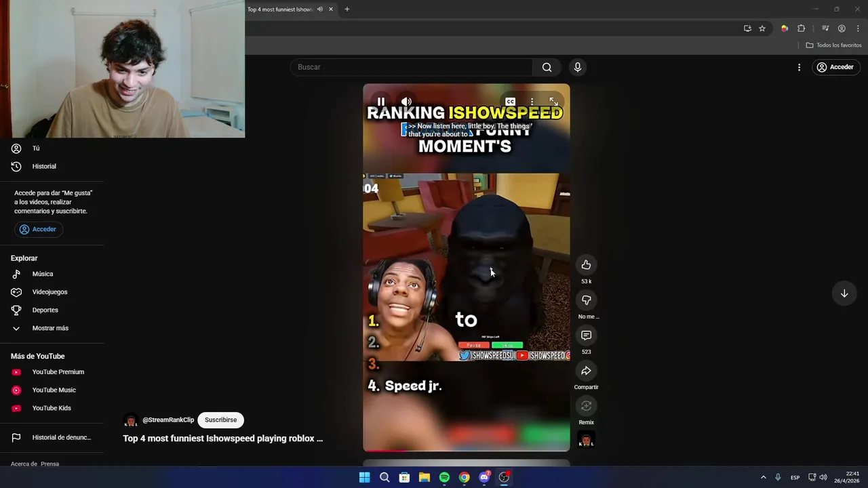The height and width of the screenshot is (488, 868).
Task: Click the sidebar Acceder sign-in button
Action: (x=38, y=229)
